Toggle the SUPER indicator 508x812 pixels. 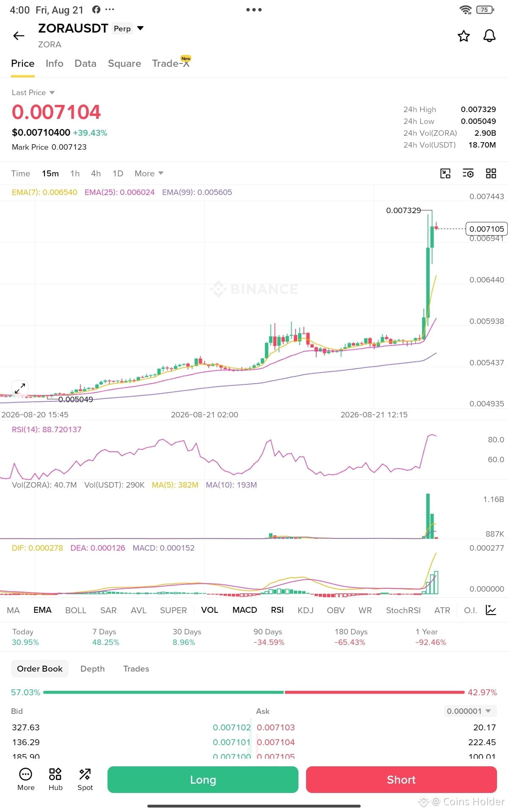(x=173, y=610)
